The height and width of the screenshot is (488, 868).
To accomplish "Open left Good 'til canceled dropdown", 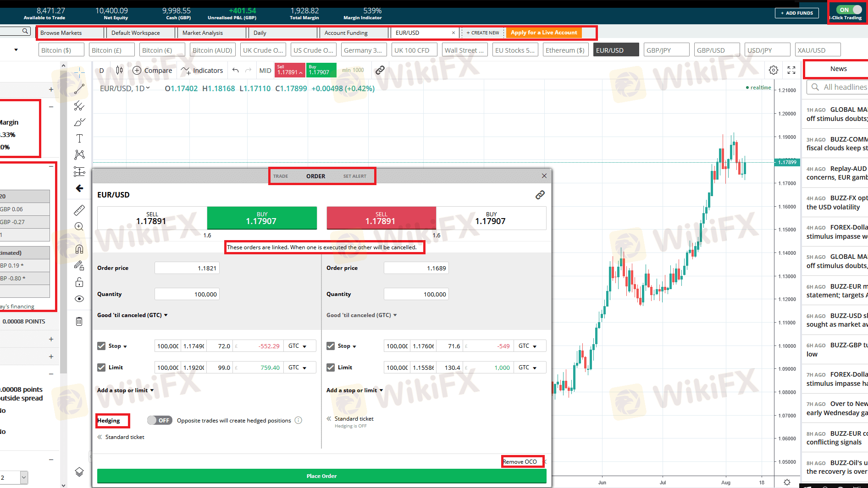I will (133, 315).
